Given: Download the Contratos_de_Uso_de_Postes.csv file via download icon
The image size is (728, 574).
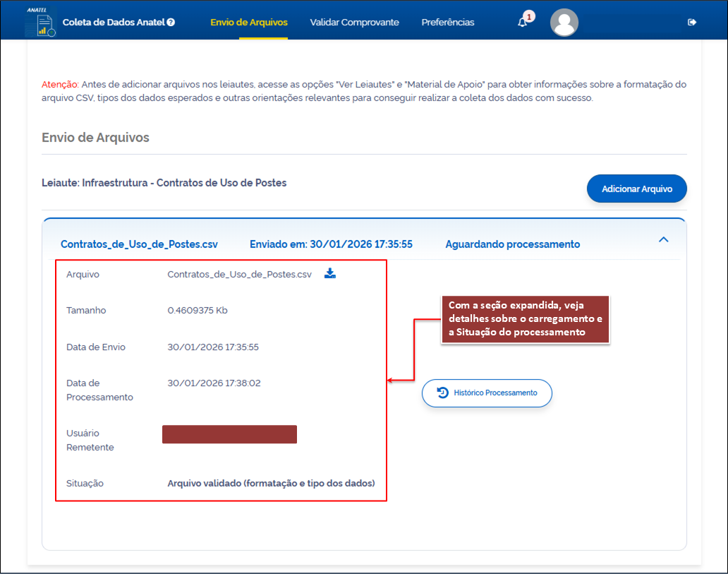Looking at the screenshot, I should click(330, 274).
